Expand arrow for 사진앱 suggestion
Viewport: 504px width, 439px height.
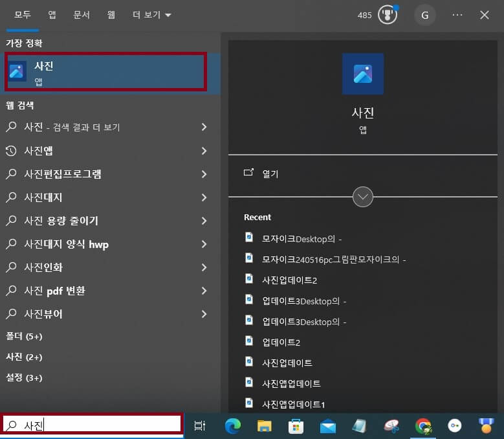click(204, 150)
